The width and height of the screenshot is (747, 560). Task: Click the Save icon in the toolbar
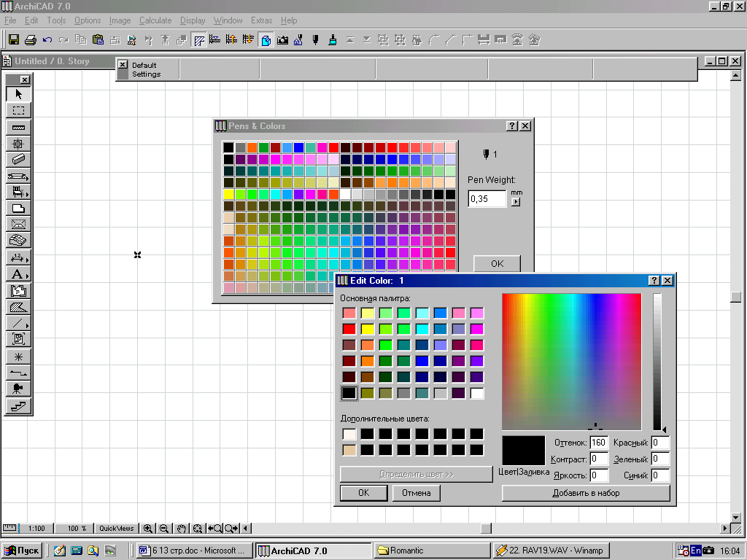pos(14,40)
